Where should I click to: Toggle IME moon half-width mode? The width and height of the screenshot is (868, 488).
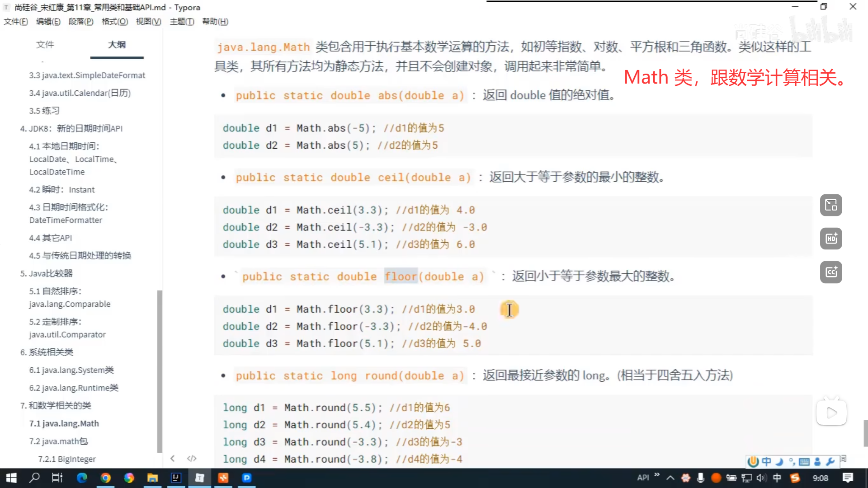pos(779,461)
